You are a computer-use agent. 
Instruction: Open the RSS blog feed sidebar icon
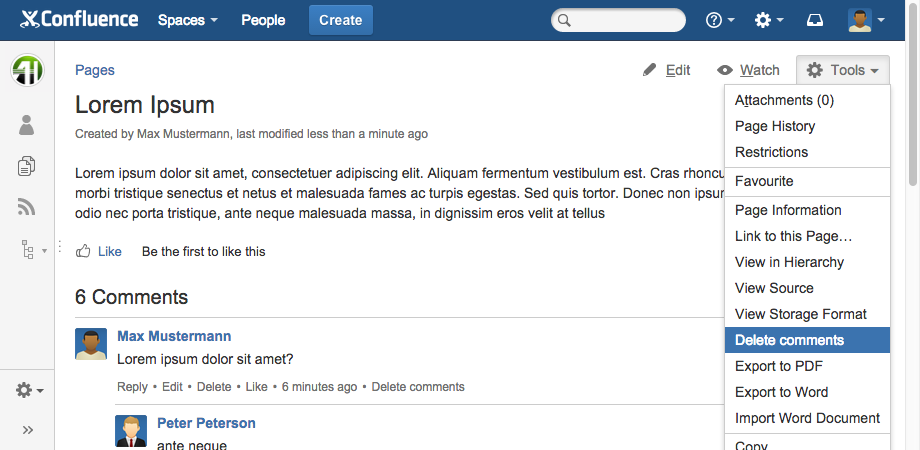[27, 207]
